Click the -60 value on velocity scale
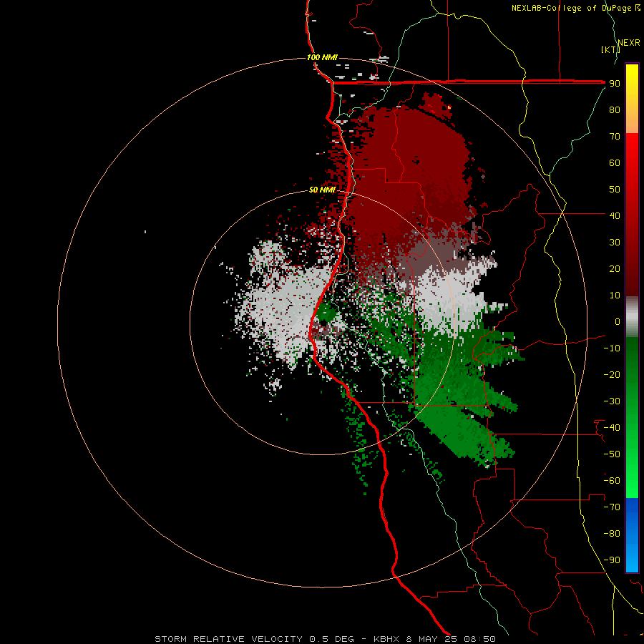Viewport: 644px width, 644px height. [x=612, y=481]
